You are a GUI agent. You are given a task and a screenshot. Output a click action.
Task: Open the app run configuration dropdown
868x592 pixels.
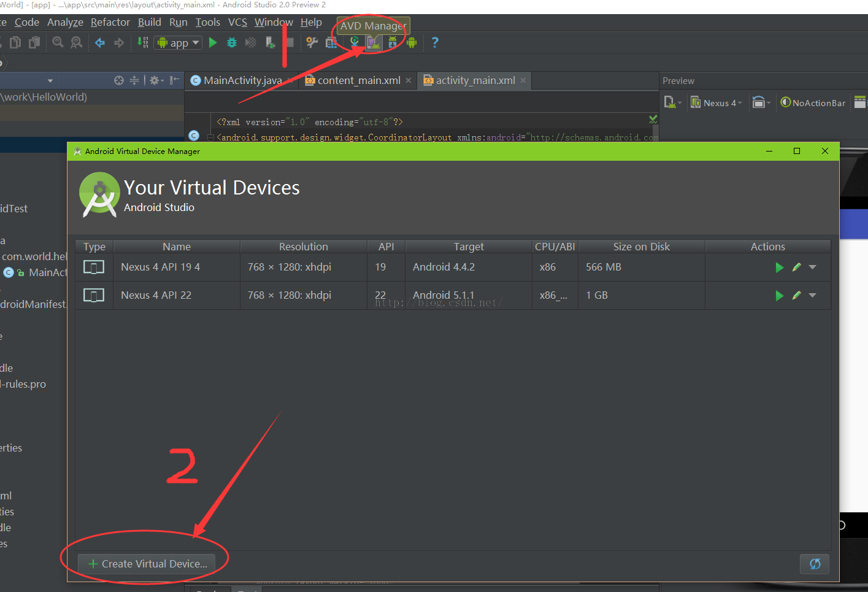tap(179, 42)
